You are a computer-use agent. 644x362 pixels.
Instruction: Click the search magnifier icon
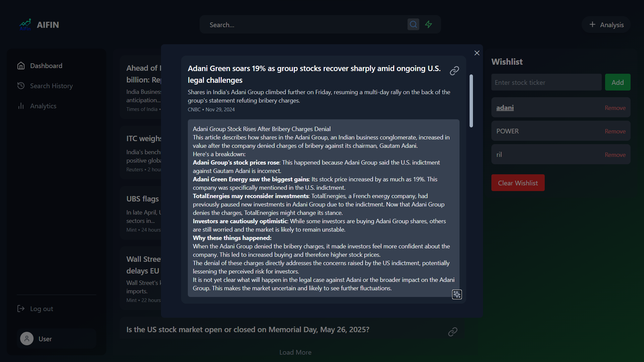click(413, 24)
